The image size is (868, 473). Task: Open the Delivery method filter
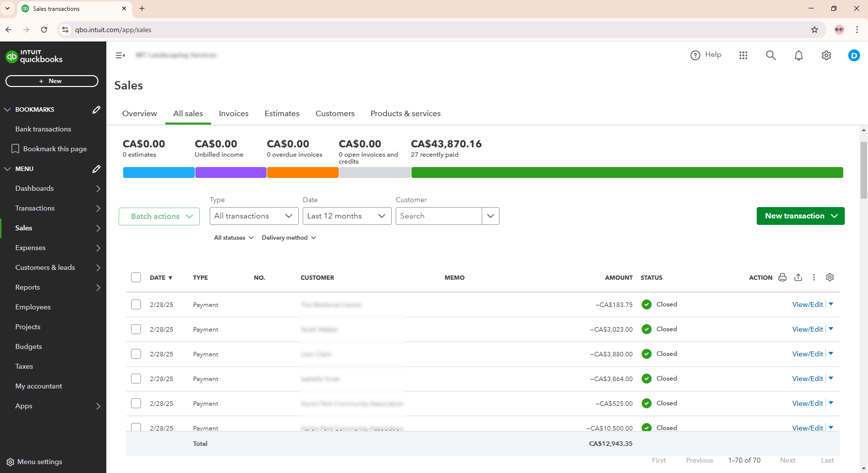(289, 238)
